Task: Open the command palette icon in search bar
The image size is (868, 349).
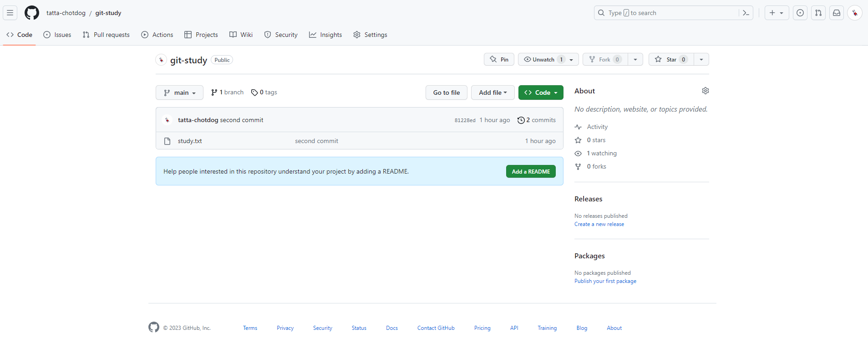Action: click(x=746, y=13)
